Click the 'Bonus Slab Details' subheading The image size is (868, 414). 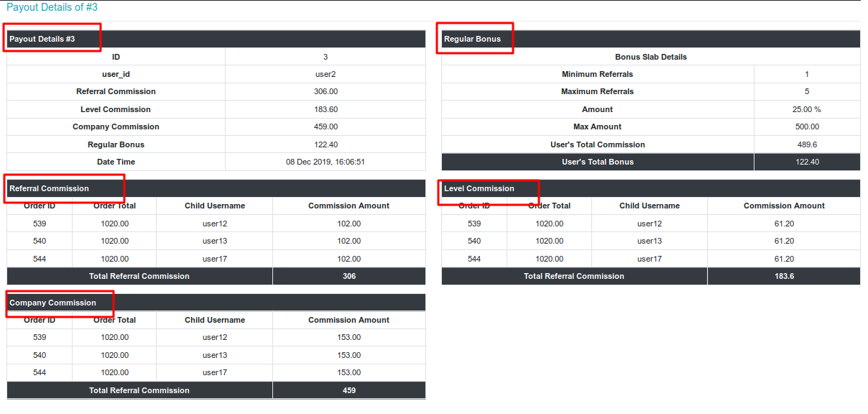(650, 57)
